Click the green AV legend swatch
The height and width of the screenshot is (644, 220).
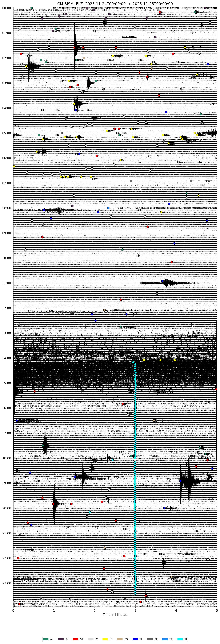click(x=46, y=639)
